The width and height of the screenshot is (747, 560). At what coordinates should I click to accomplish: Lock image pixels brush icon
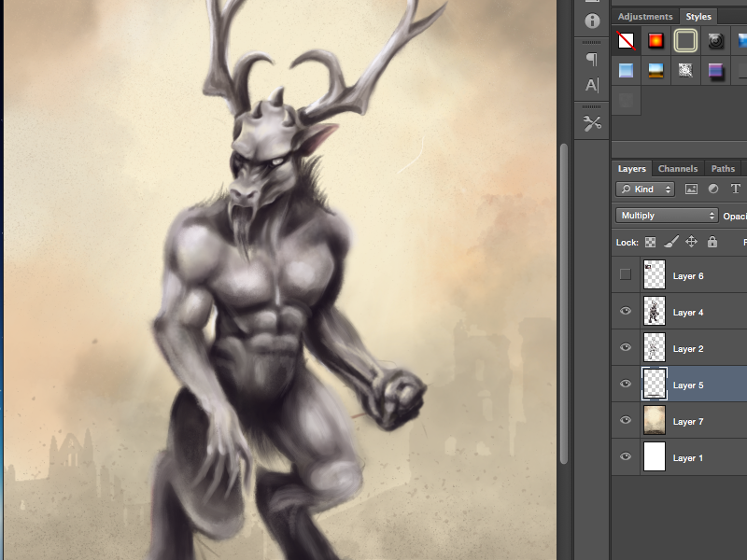[671, 242]
